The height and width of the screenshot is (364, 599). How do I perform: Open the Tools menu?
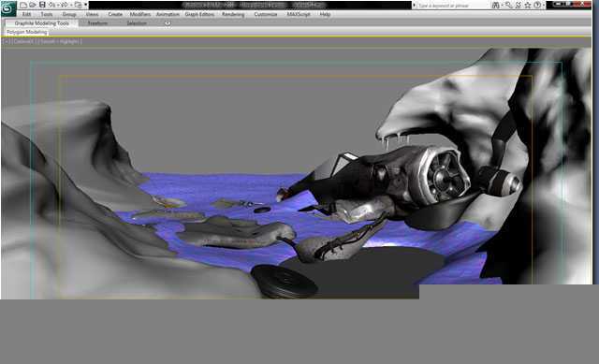point(47,14)
